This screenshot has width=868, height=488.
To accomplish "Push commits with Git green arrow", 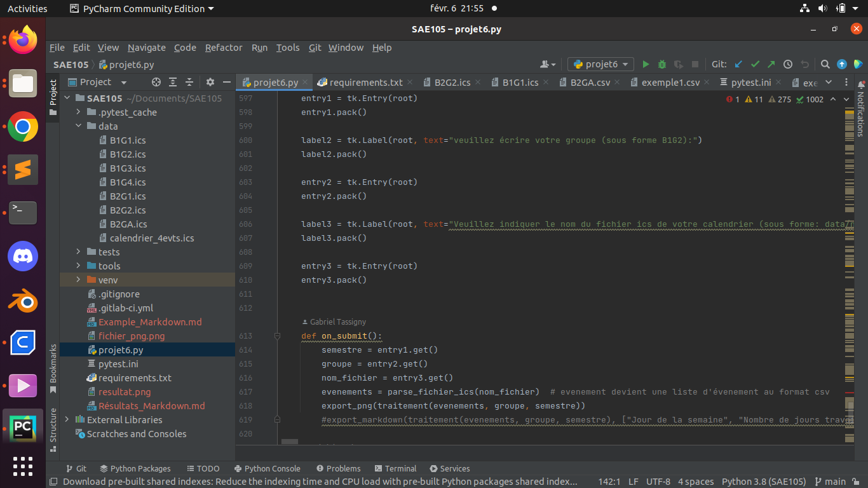I will pos(771,64).
